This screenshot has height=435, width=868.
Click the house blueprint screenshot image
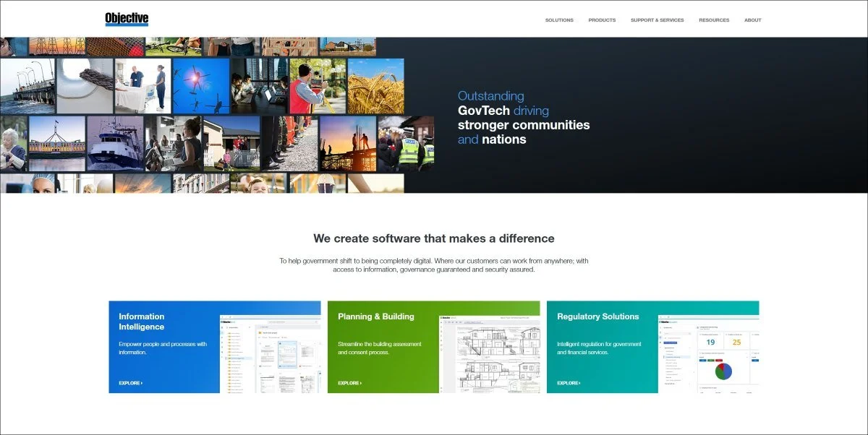[490, 354]
